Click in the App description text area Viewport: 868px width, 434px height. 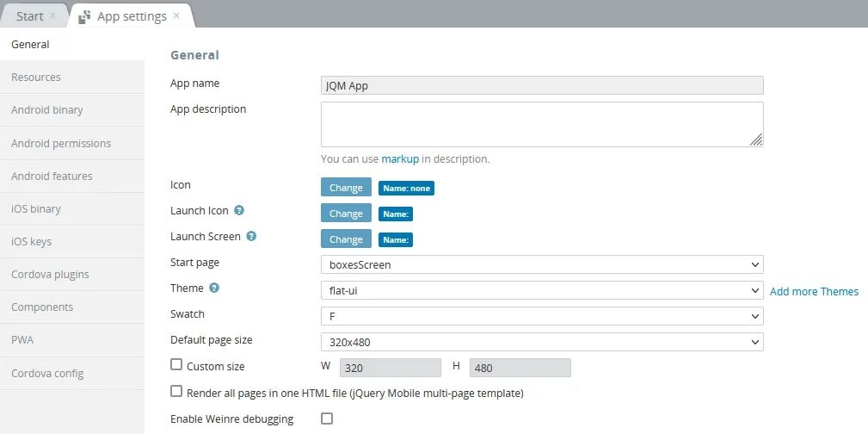coord(542,124)
